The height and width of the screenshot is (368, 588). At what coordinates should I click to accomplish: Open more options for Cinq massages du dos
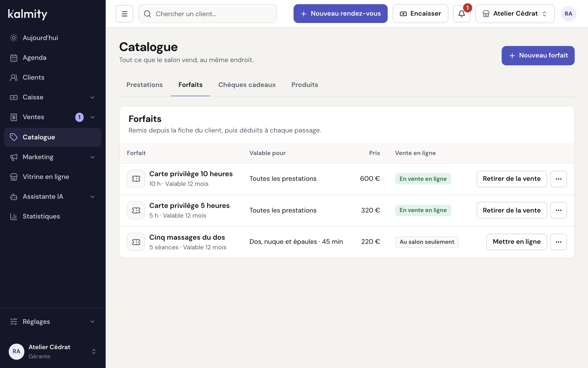(x=558, y=242)
